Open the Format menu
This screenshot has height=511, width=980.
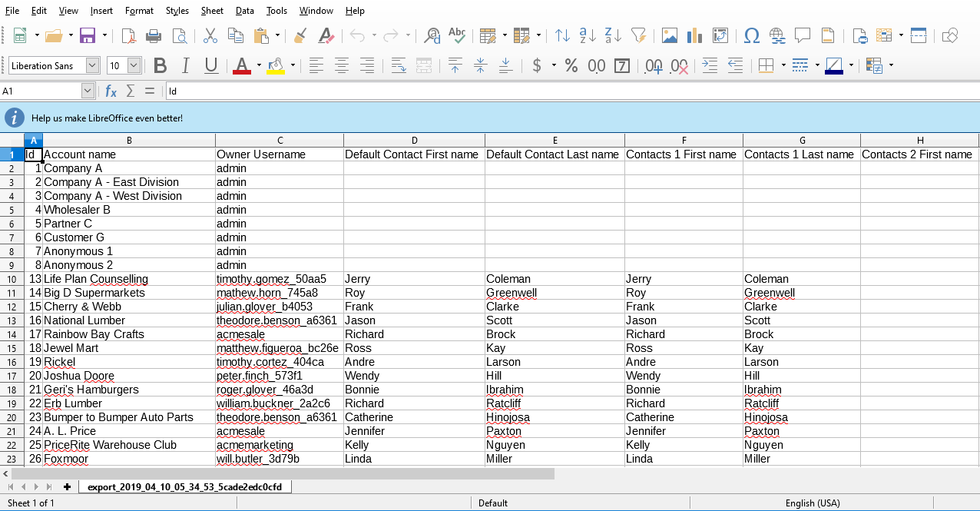(139, 11)
